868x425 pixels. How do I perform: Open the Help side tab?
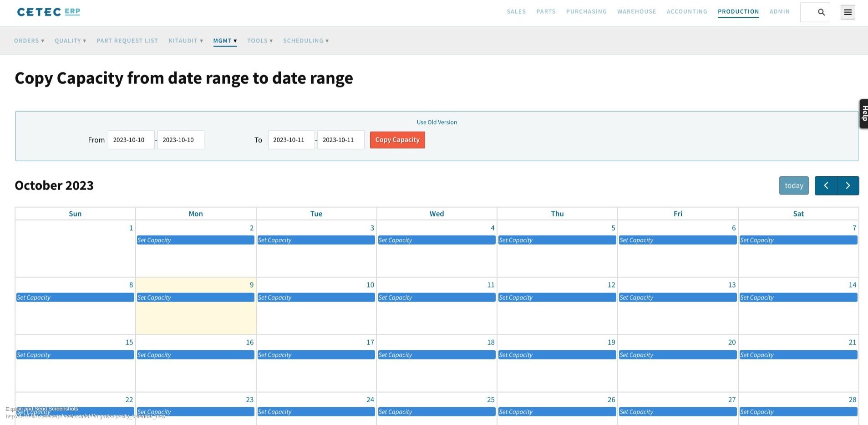point(863,113)
